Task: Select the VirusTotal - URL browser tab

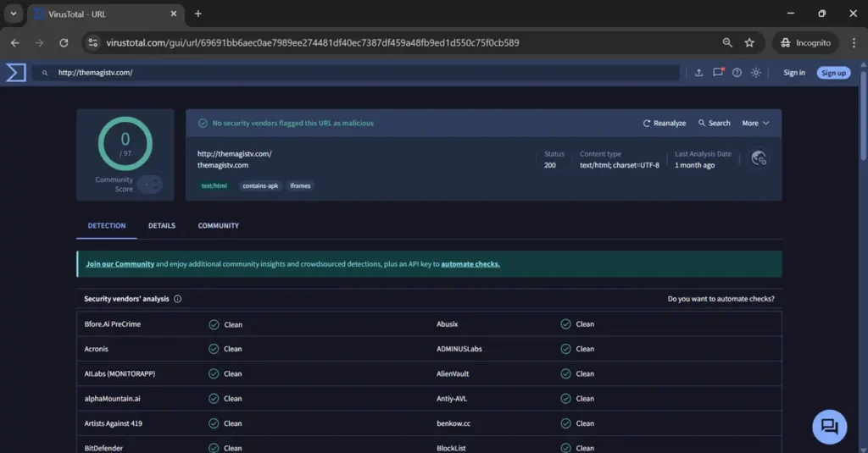Action: pyautogui.click(x=105, y=14)
